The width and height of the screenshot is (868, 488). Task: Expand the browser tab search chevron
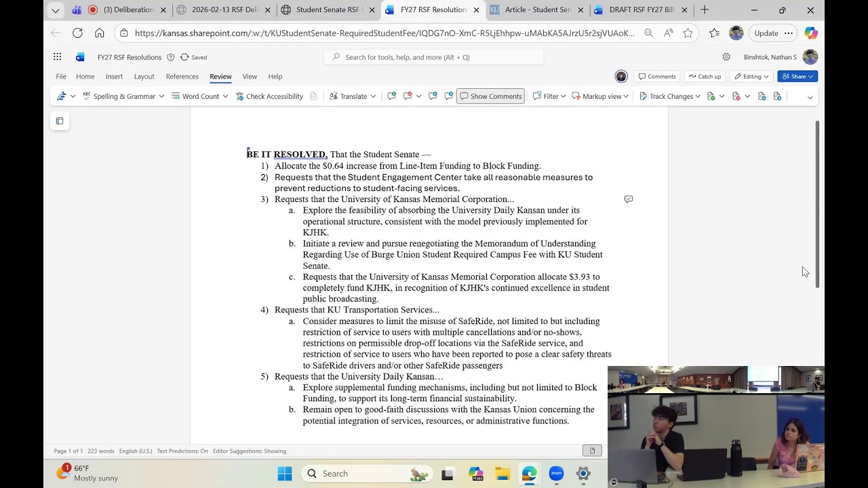coord(56,10)
